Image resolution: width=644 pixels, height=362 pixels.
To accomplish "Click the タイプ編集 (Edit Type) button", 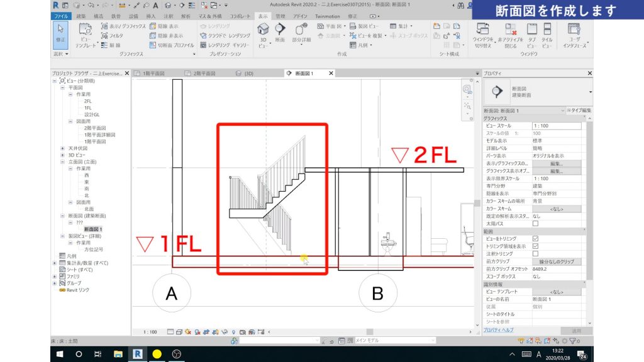I will click(579, 111).
